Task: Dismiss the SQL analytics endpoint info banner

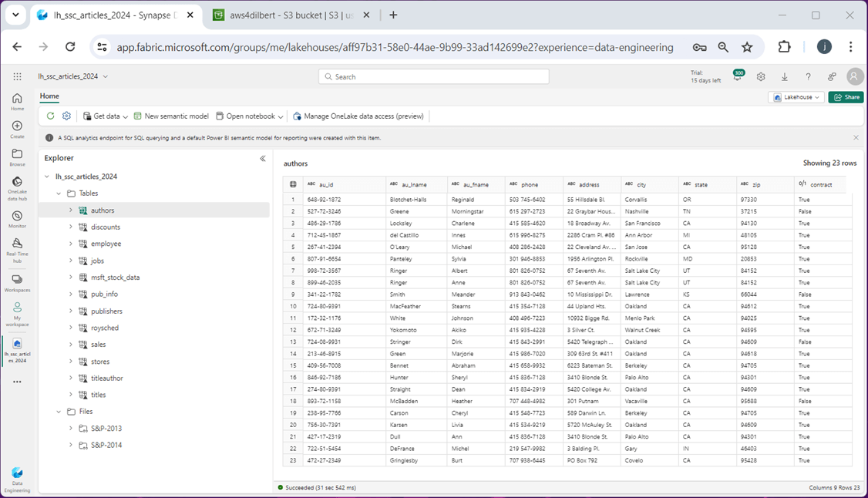Action: 856,138
